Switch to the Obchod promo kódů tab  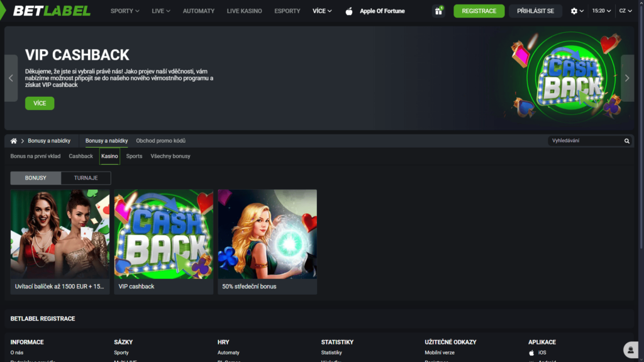pyautogui.click(x=160, y=141)
